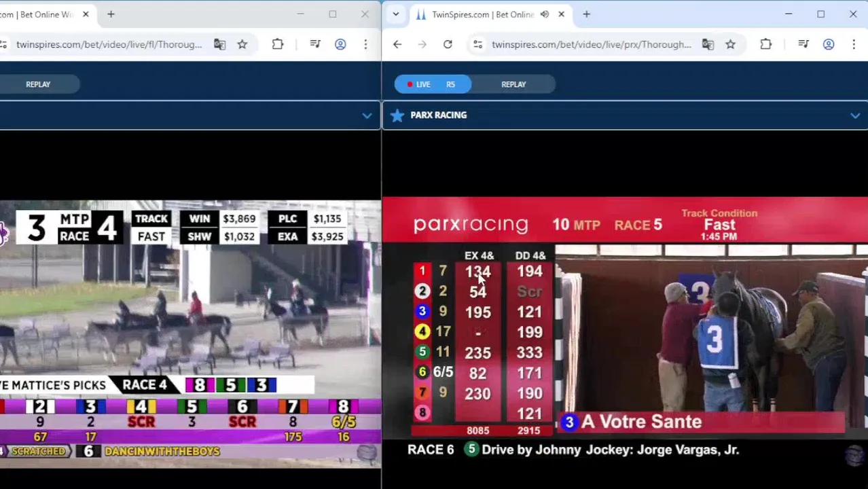Expand the Parx Racing track chevron

[x=855, y=115]
